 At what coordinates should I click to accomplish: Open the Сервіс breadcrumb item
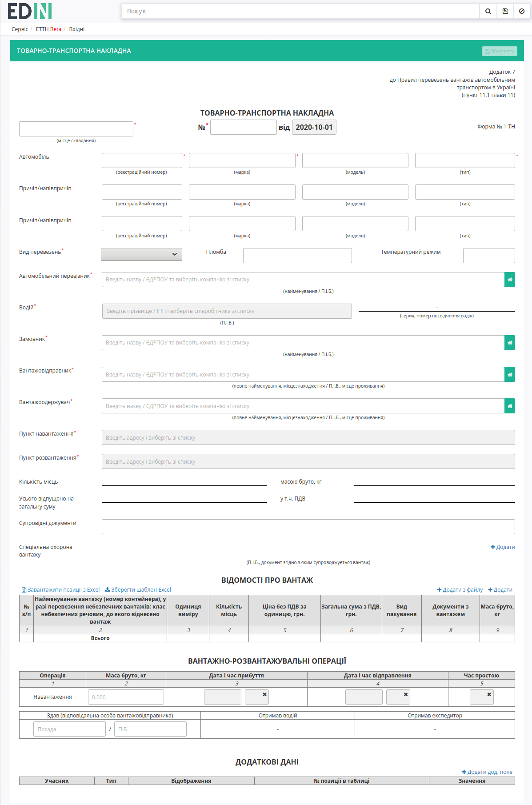point(20,29)
